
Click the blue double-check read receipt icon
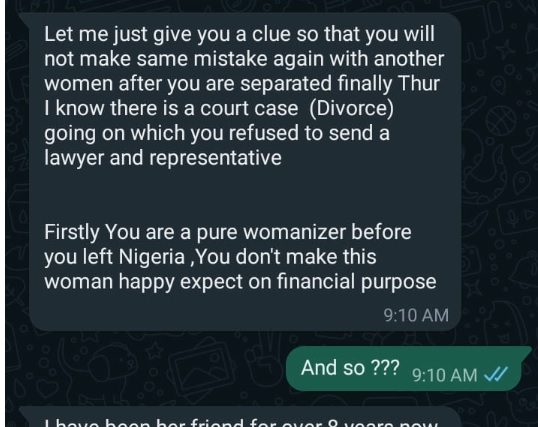pyautogui.click(x=495, y=374)
